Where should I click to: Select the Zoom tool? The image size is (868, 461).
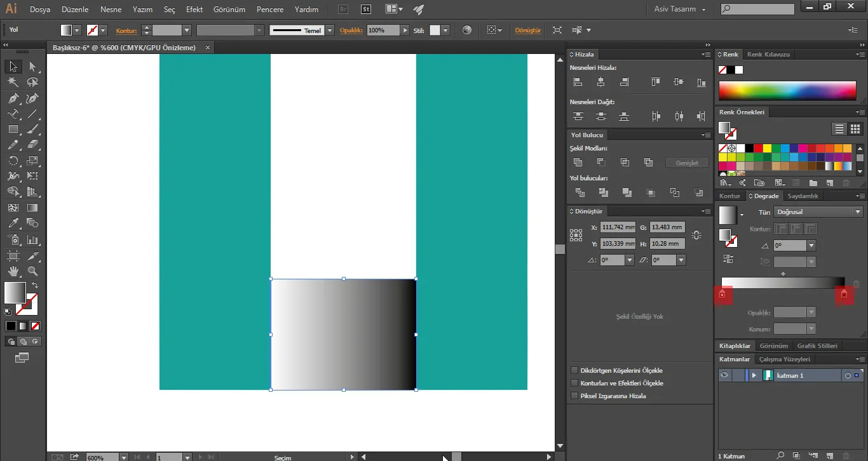[x=33, y=271]
